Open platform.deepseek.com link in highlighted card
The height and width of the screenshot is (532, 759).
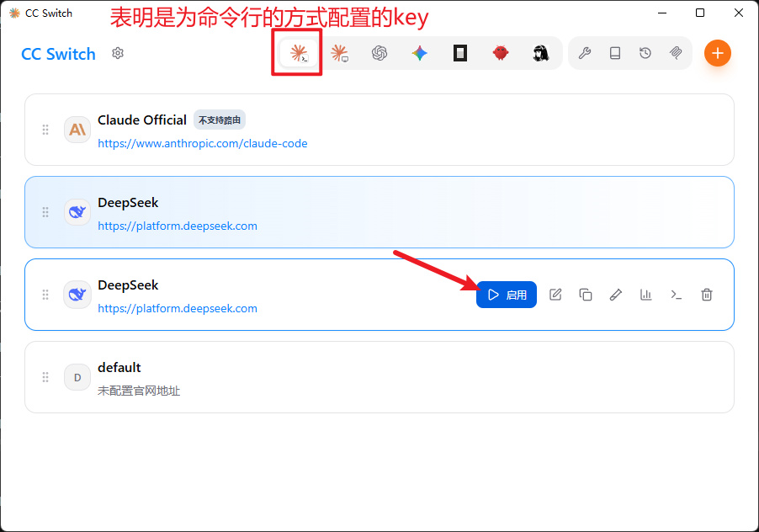[x=178, y=226]
